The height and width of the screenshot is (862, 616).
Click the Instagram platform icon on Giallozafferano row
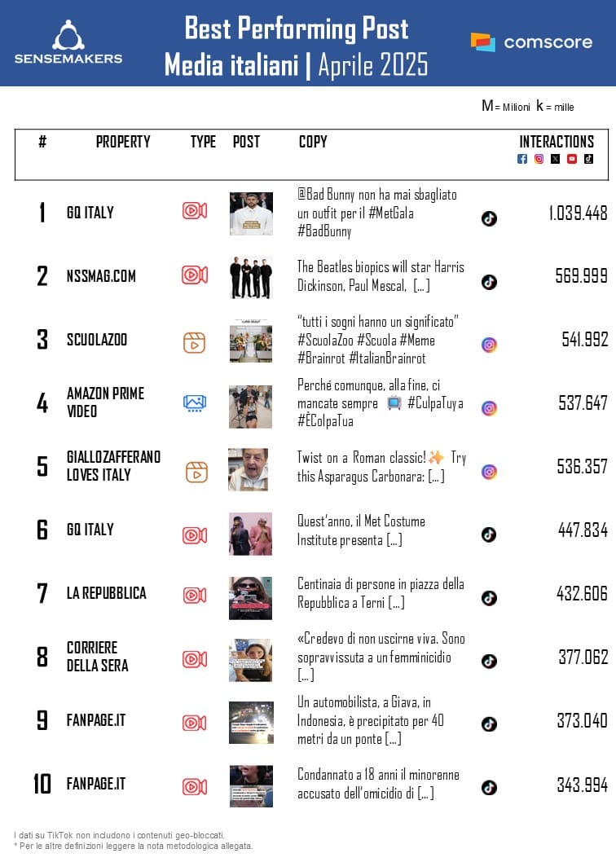pos(489,472)
